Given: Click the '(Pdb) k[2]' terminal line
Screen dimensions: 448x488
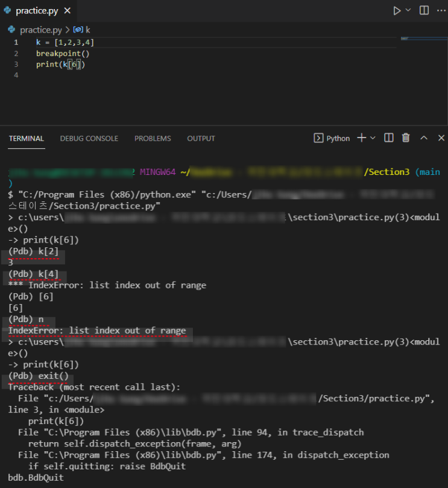Looking at the screenshot, I should [33, 251].
